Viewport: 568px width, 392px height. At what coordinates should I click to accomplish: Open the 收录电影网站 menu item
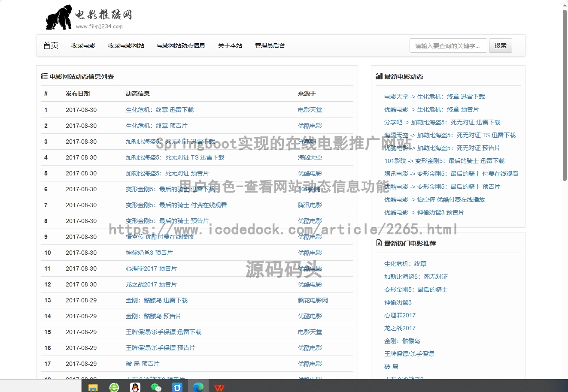pyautogui.click(x=126, y=45)
